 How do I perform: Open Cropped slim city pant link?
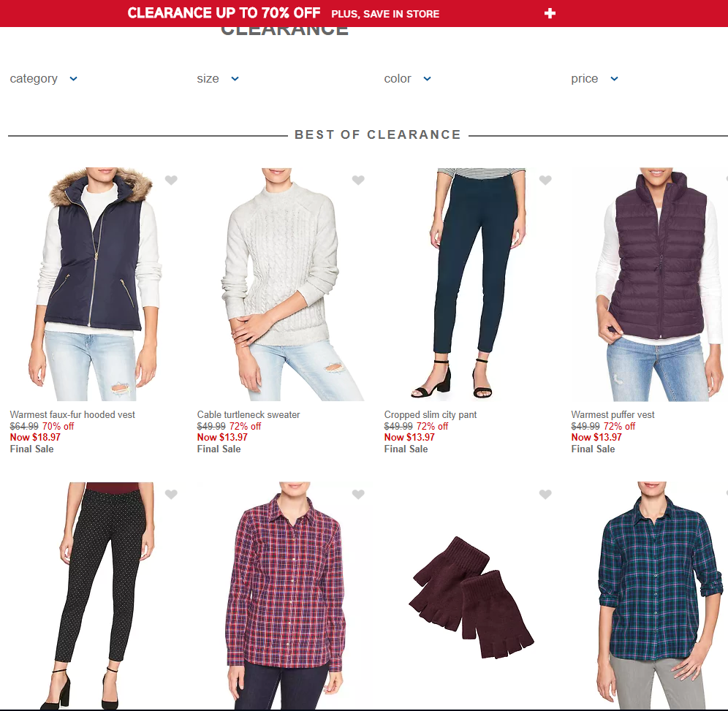click(431, 414)
